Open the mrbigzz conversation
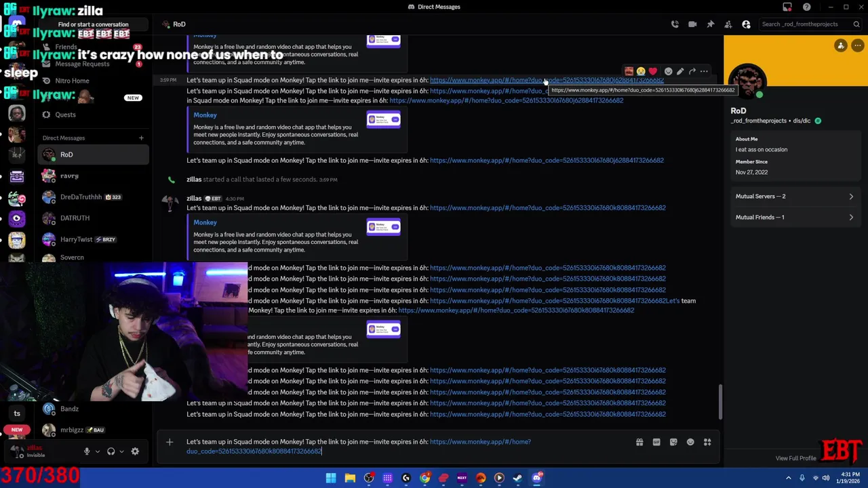 tap(93, 430)
